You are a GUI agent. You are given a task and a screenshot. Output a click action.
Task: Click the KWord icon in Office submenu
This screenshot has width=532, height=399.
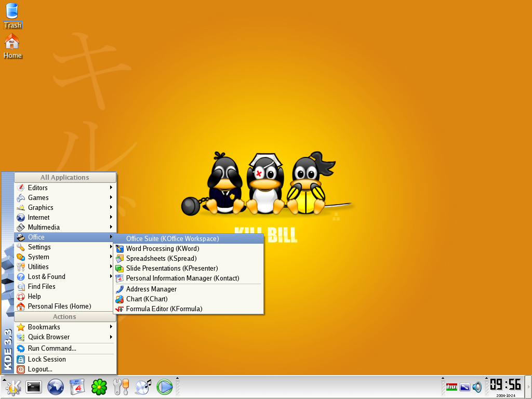coord(119,249)
